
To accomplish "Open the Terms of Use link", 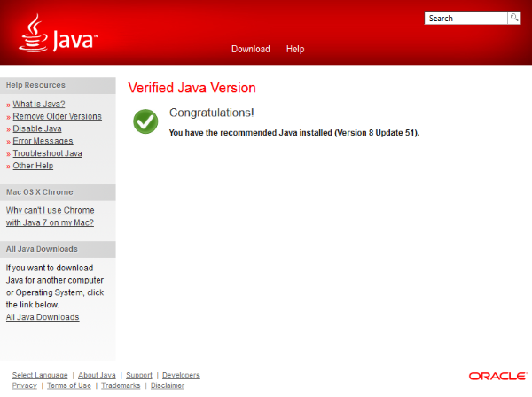I will [69, 385].
